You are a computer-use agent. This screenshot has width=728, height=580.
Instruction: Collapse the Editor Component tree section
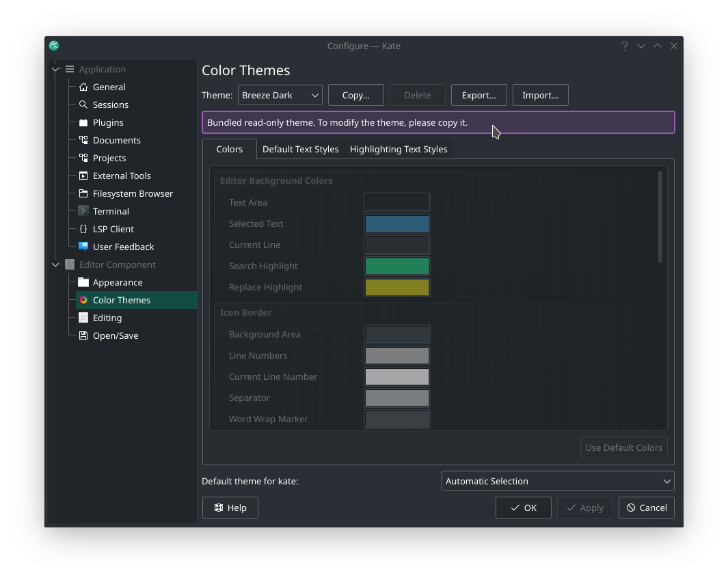pyautogui.click(x=56, y=264)
